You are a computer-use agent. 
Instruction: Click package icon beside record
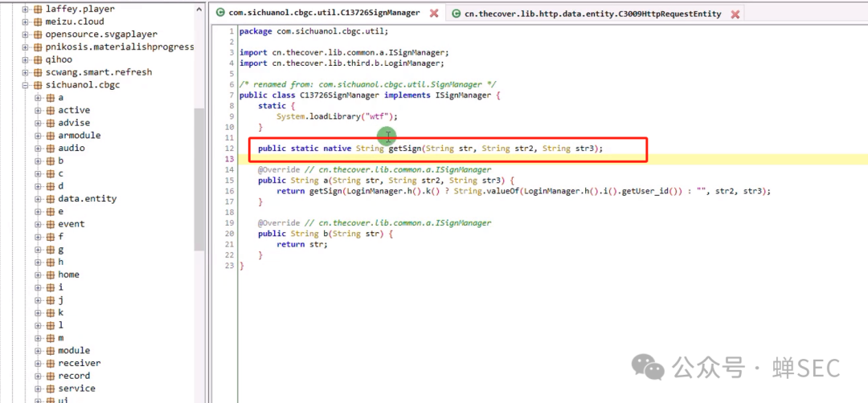pyautogui.click(x=51, y=377)
